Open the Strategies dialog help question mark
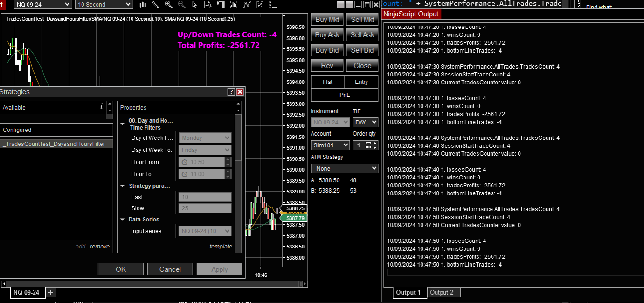 tap(231, 92)
